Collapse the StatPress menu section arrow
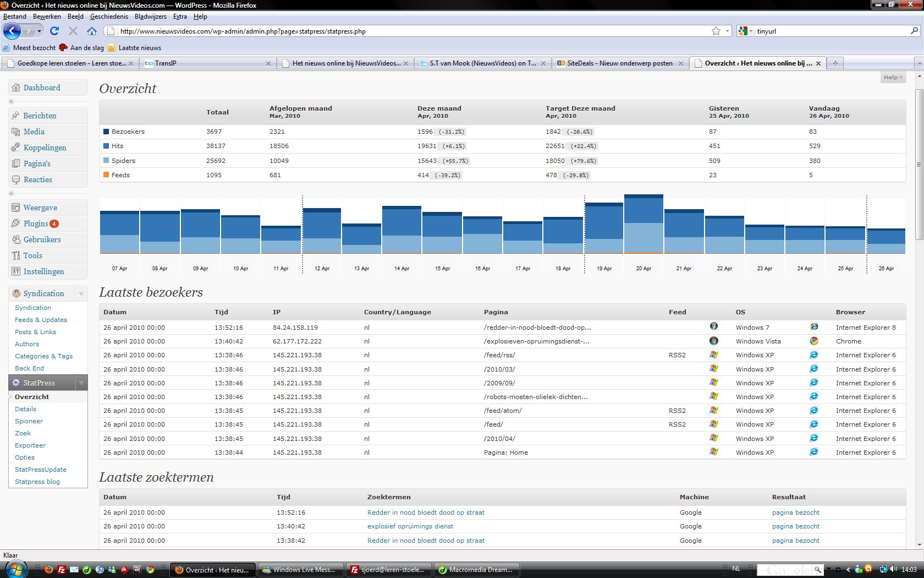The height and width of the screenshot is (578, 924). tap(81, 383)
